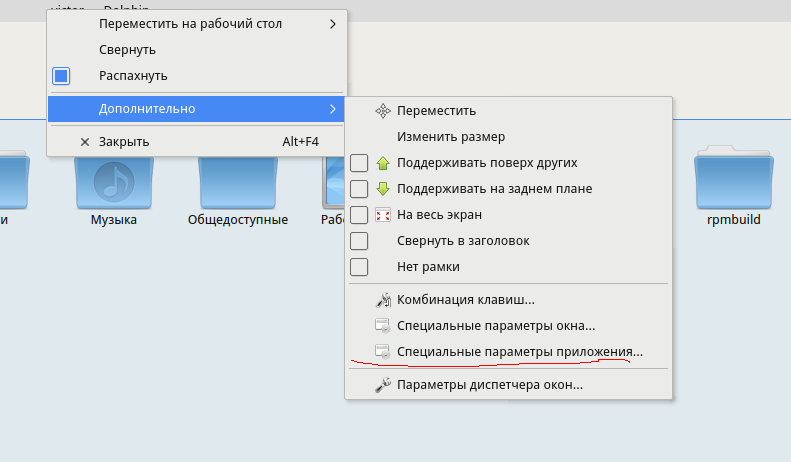Open Параметры диспетчера окон...
Viewport: 791px width, 462px height.
click(x=508, y=385)
